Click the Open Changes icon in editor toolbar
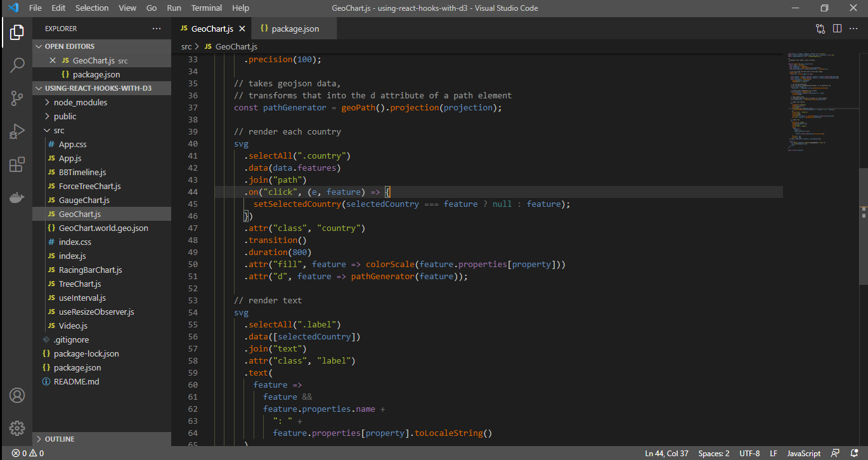The width and height of the screenshot is (868, 460). point(820,29)
